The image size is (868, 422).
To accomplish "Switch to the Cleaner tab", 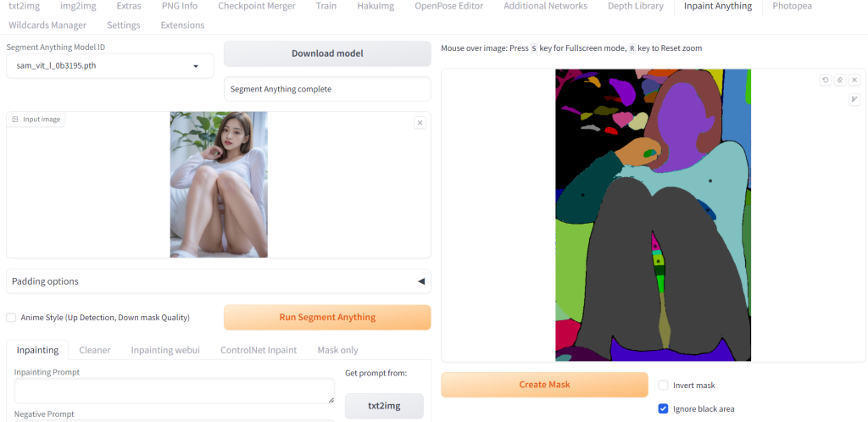I will pos(95,350).
